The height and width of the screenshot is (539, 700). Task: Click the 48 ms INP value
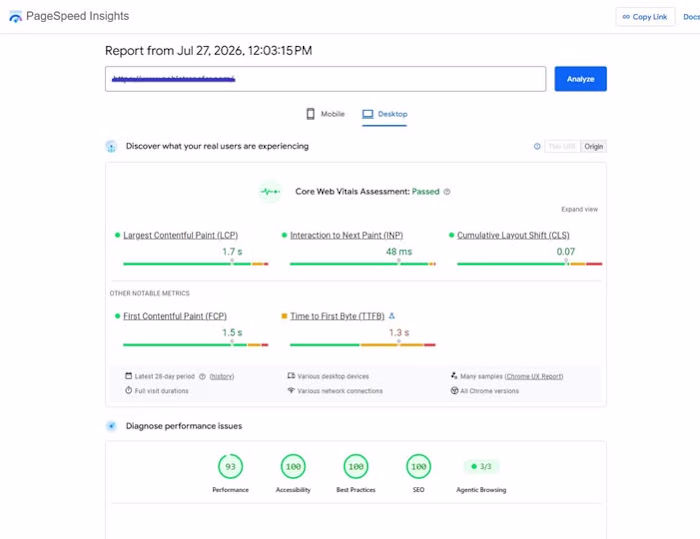pos(399,252)
